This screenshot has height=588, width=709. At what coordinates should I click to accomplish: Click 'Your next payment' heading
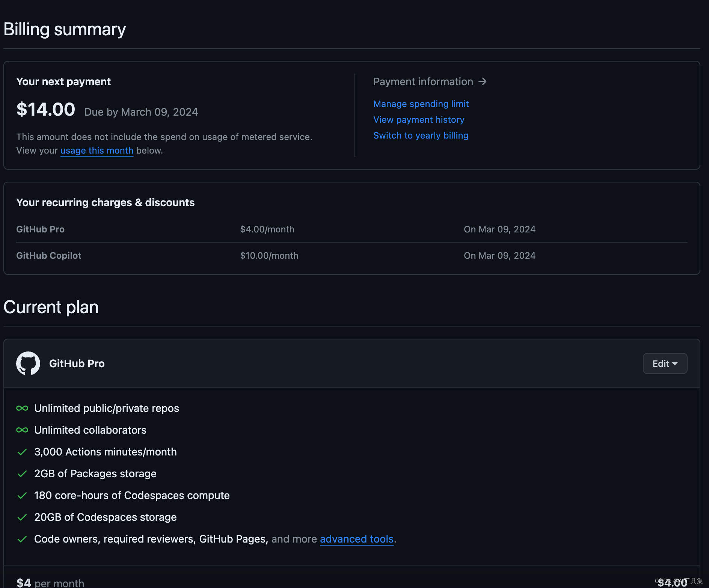click(x=63, y=81)
